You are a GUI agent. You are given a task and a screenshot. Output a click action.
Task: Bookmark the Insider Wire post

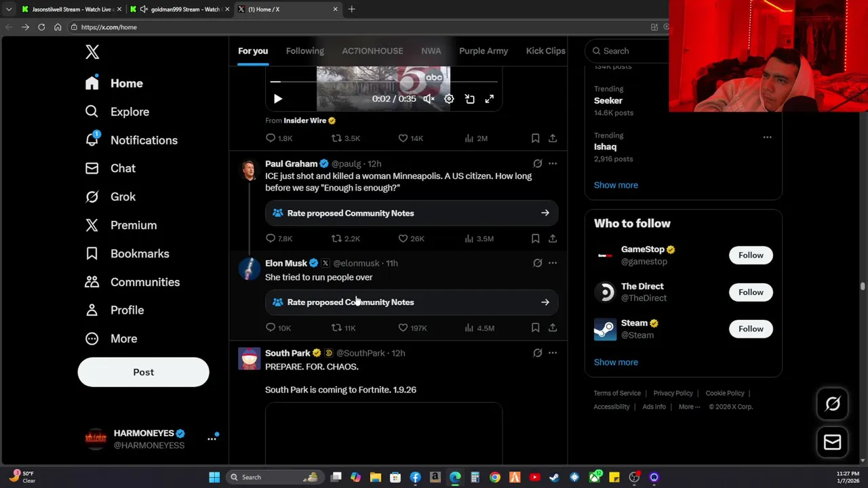[x=535, y=138]
